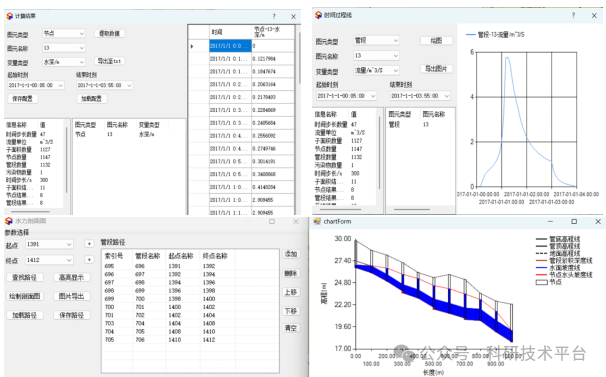The width and height of the screenshot is (606, 377).
Task: Click the 绘制剖面图 button
Action: point(25,296)
